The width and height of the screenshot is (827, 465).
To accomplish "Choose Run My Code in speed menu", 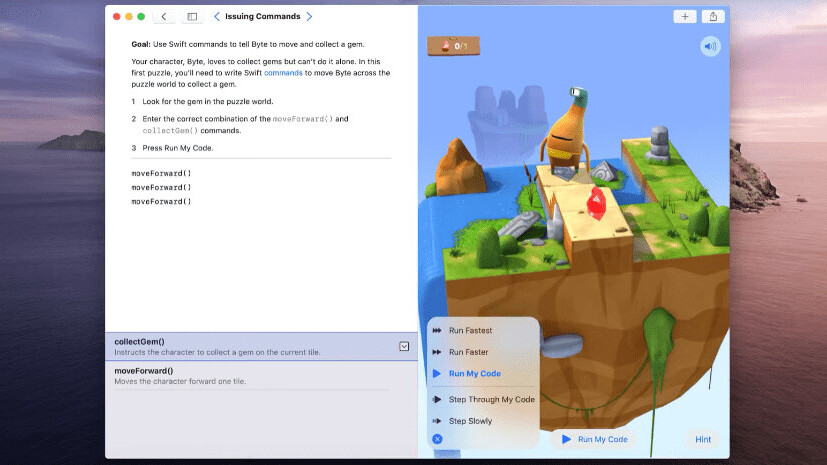I will tap(474, 374).
